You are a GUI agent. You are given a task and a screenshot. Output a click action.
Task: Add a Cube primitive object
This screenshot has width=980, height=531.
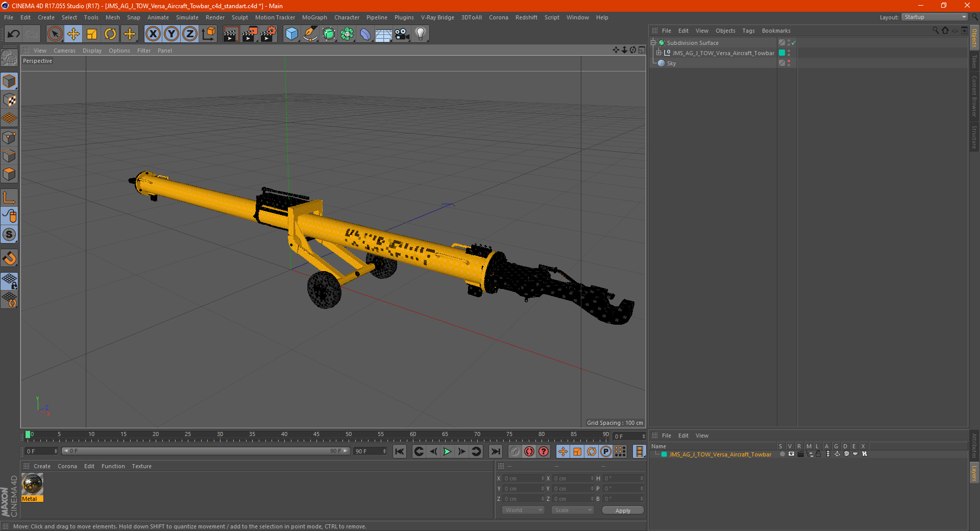tap(291, 34)
